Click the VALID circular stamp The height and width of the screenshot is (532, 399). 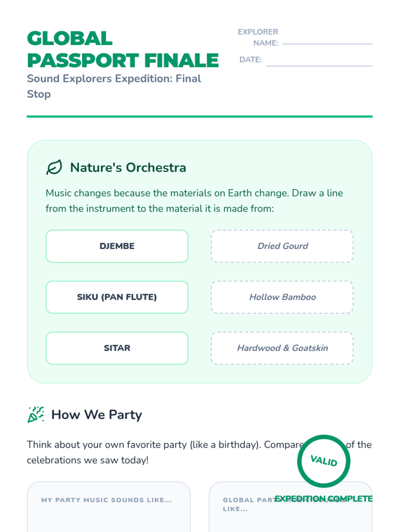coord(324,461)
